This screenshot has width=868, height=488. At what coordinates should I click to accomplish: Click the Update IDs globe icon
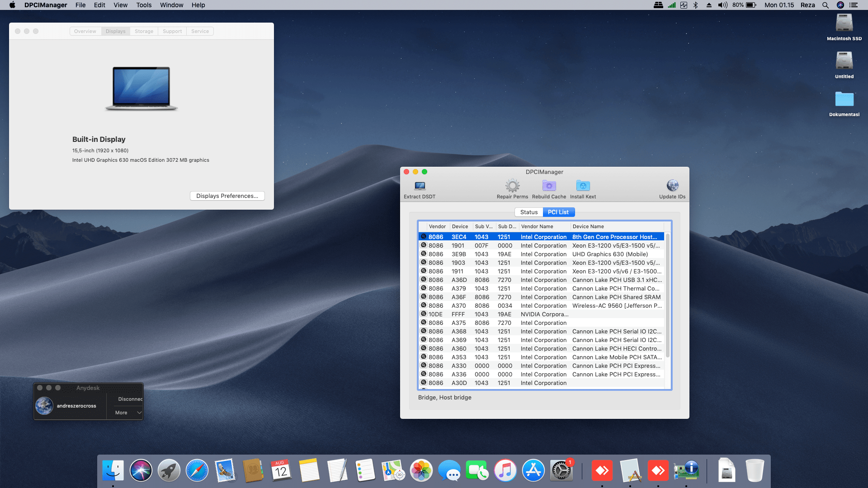[x=672, y=186]
